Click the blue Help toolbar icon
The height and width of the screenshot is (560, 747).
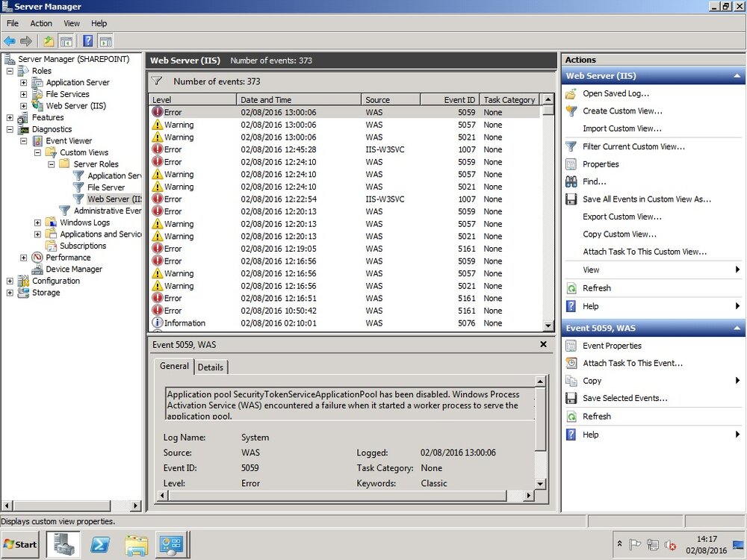click(88, 41)
